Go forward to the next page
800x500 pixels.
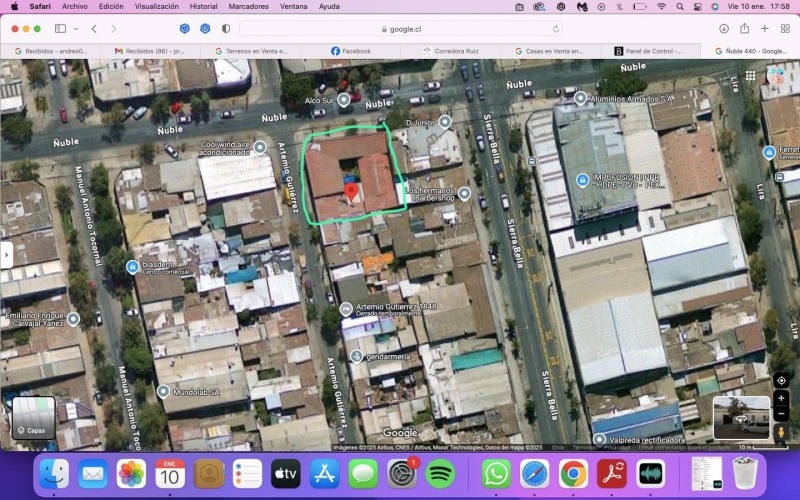tap(113, 29)
